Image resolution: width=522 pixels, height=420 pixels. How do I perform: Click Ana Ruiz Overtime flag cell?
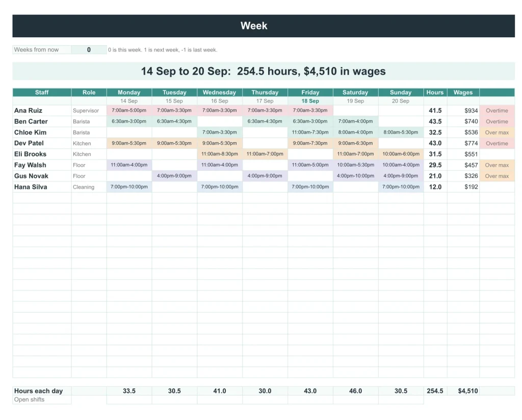[497, 111]
